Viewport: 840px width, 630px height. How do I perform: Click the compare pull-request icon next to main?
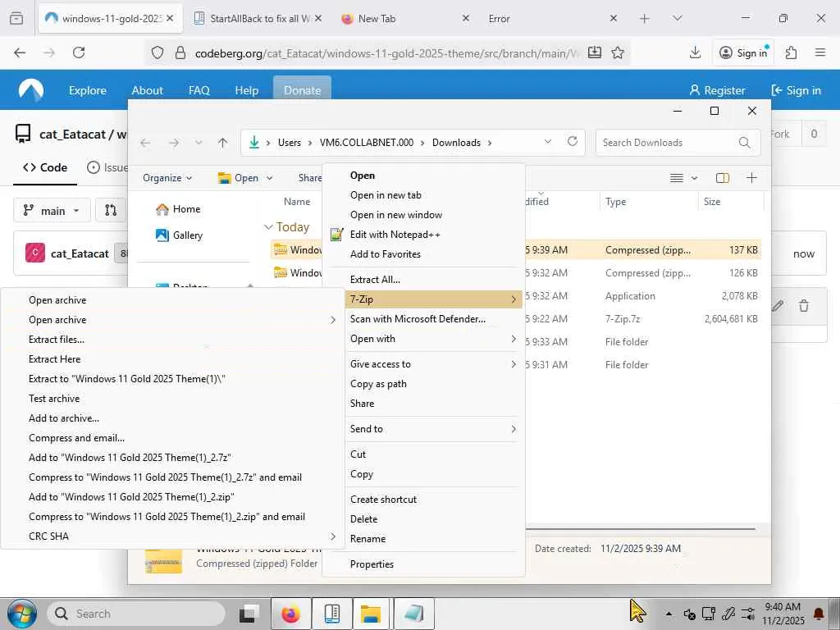coord(111,210)
